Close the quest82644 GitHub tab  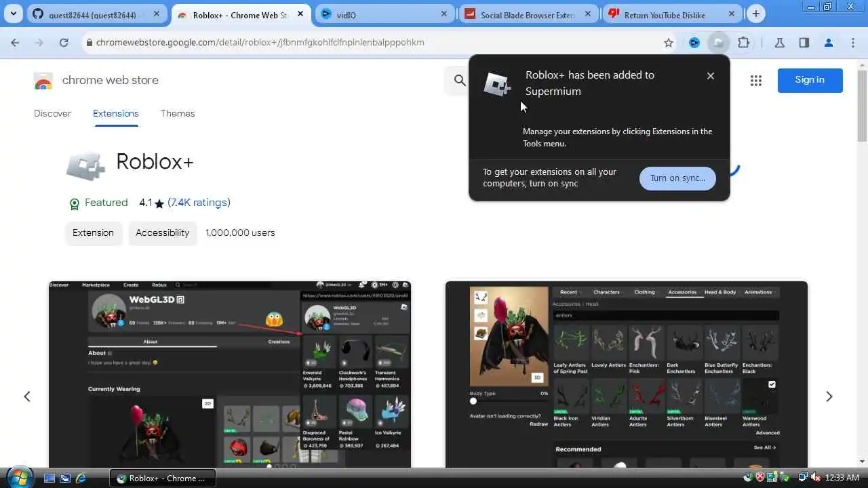[x=157, y=14]
